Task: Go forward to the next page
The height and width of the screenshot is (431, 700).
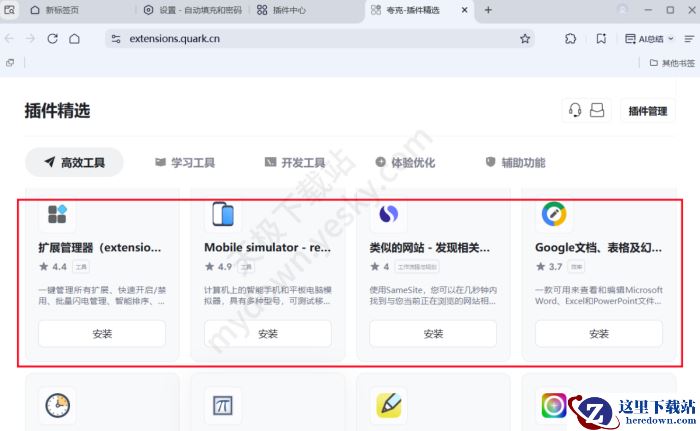Action: tap(30, 39)
